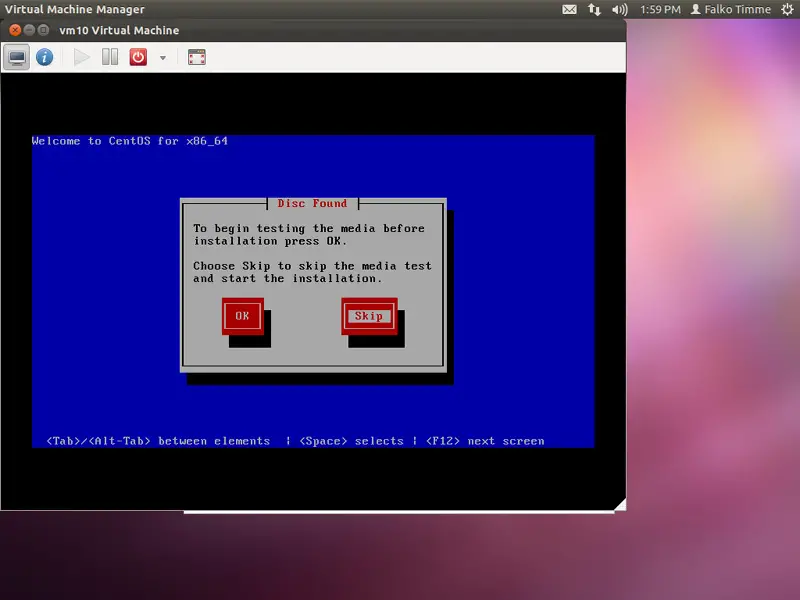The image size is (800, 600).
Task: Open the session power menu icon
Action: 787,9
